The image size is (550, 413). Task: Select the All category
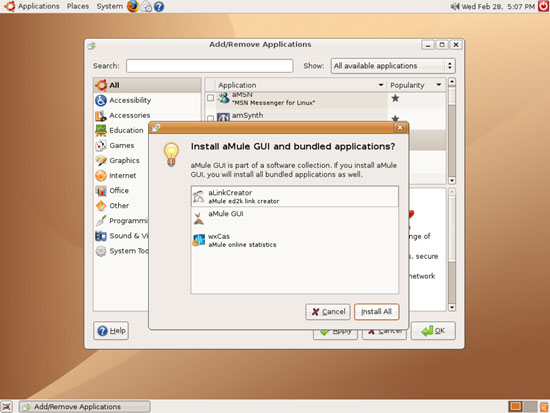coord(147,85)
